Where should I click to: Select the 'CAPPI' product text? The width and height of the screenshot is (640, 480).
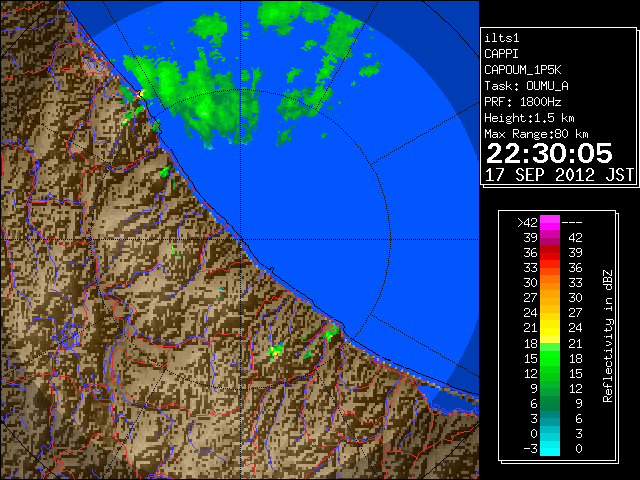[x=501, y=54]
